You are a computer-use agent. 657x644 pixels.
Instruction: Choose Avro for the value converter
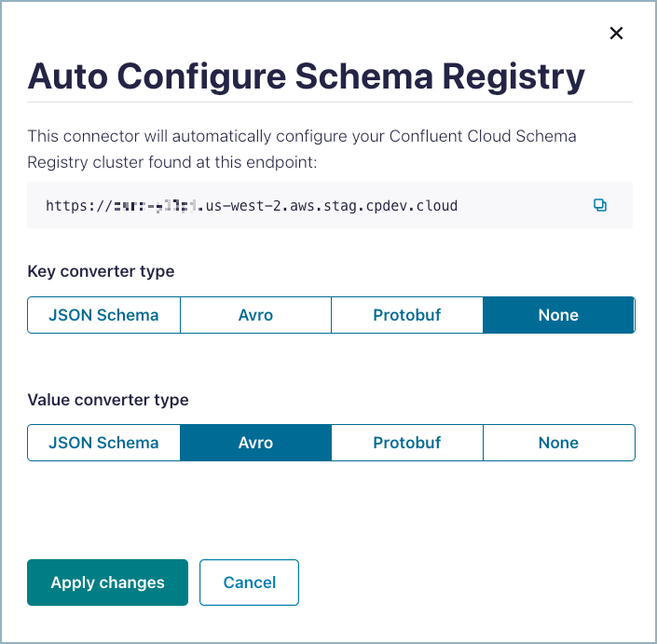tap(255, 443)
